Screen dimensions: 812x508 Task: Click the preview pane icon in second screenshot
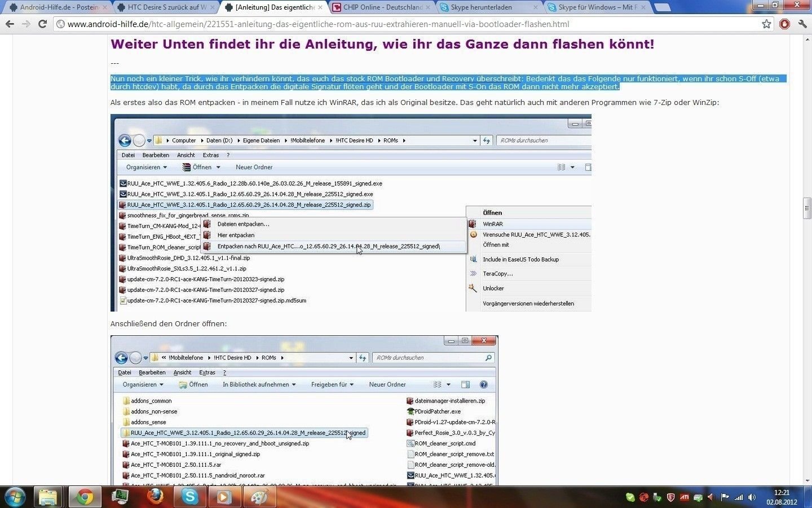click(465, 384)
